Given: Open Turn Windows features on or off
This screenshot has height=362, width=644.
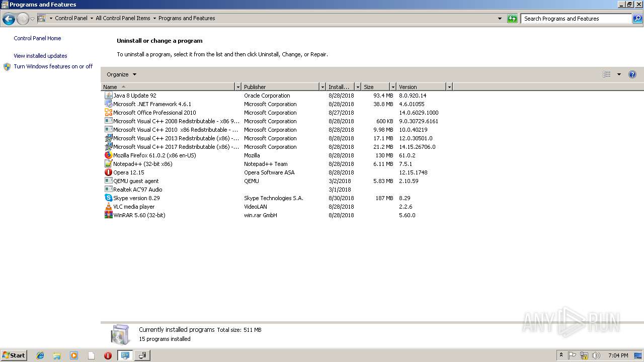Looking at the screenshot, I should [x=53, y=66].
